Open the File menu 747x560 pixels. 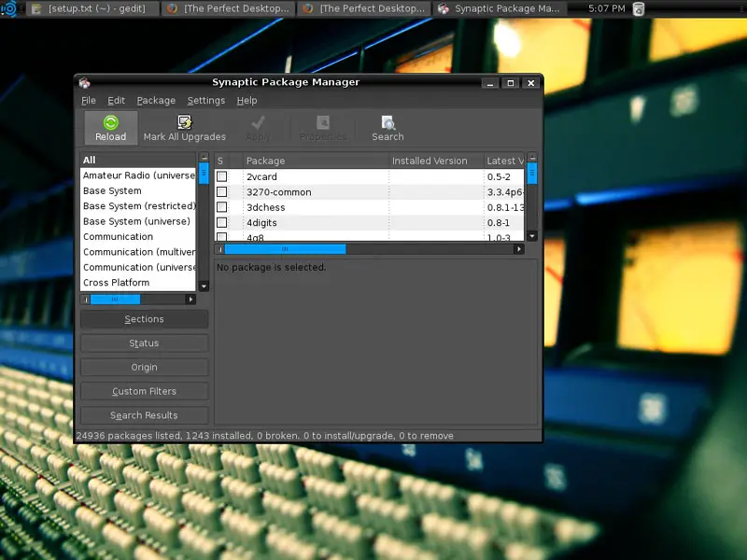point(89,101)
